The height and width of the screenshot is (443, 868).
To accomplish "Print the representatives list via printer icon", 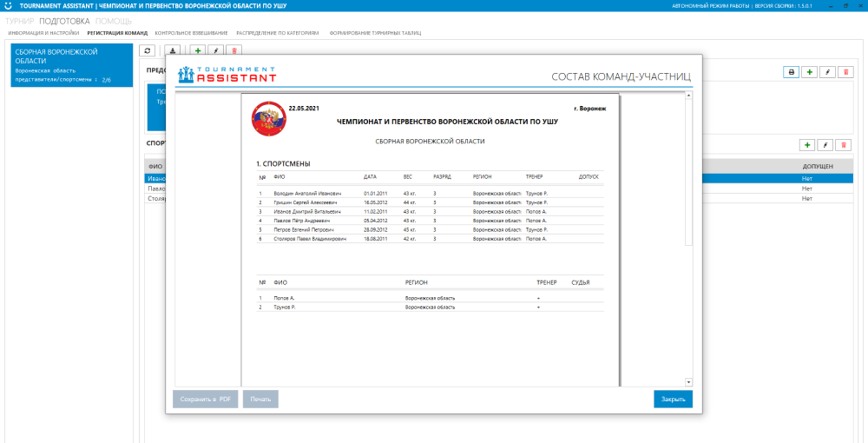I will coord(791,72).
